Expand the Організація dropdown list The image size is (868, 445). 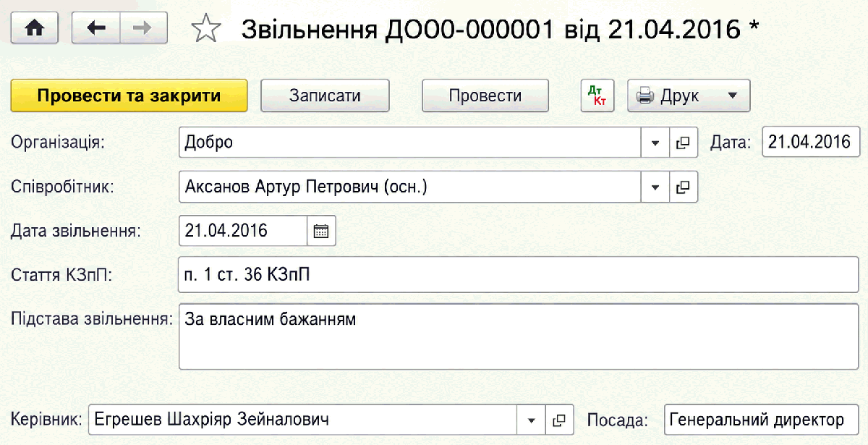click(655, 143)
